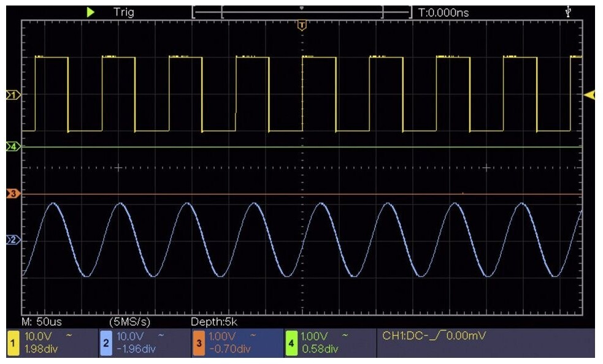Click the yellow trigger level arrow
Screen dimensions: 603x364
pos(590,94)
